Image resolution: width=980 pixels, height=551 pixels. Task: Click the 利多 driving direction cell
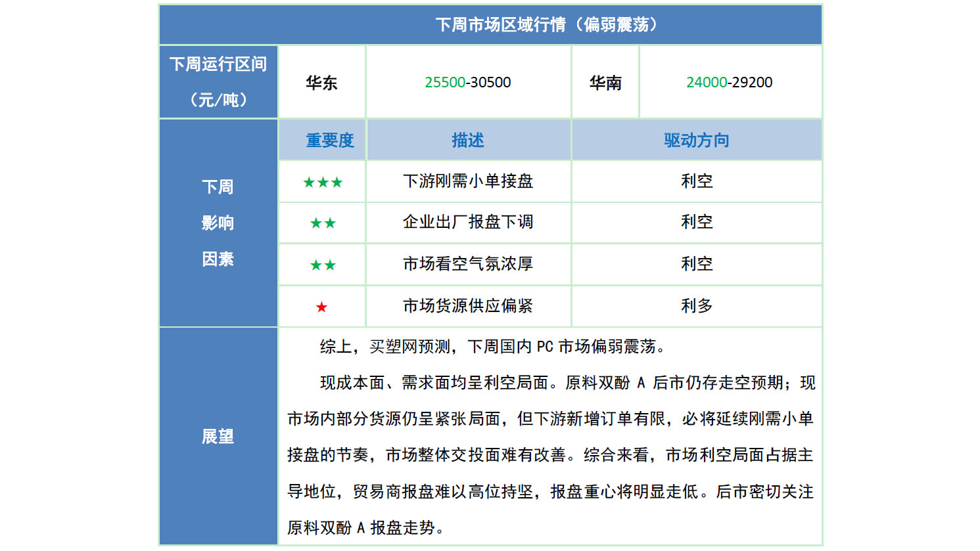[x=696, y=306]
